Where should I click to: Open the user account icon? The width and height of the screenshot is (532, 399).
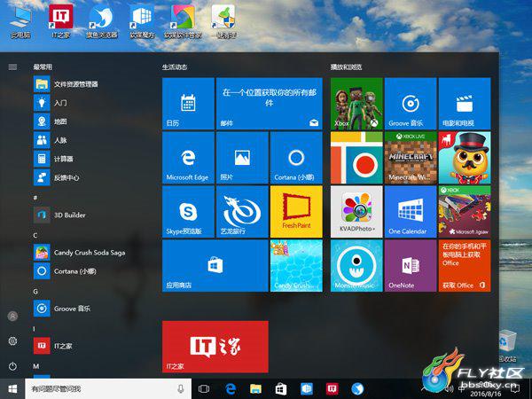click(12, 316)
